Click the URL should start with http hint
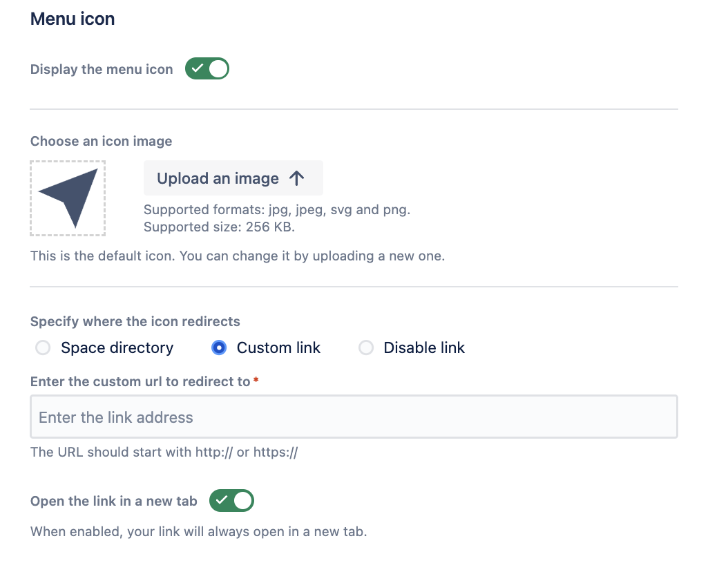Viewport: 728px width, 581px height. [164, 453]
